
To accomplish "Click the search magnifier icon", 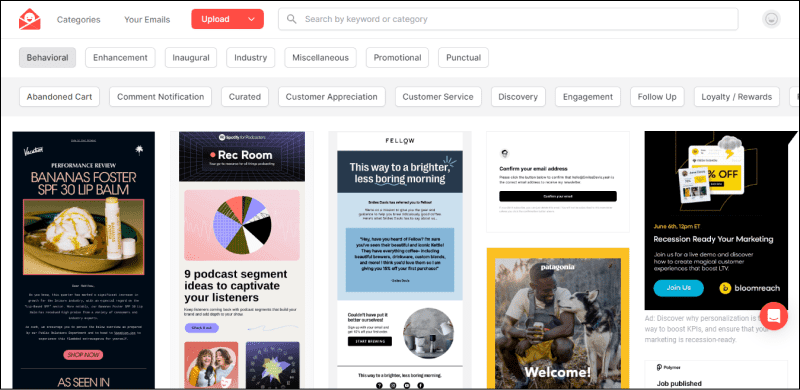I will pos(292,19).
